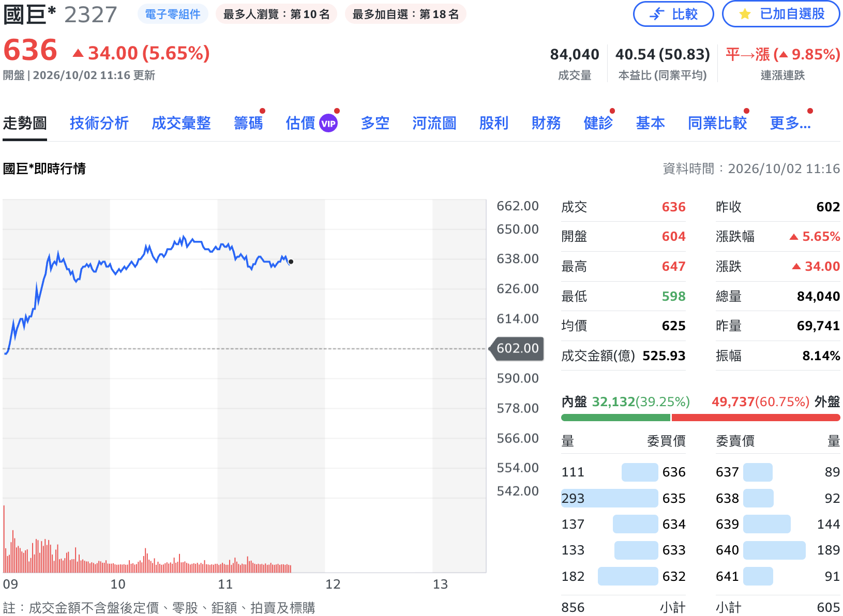Select bid price 633
The width and height of the screenshot is (843, 616).
click(674, 550)
